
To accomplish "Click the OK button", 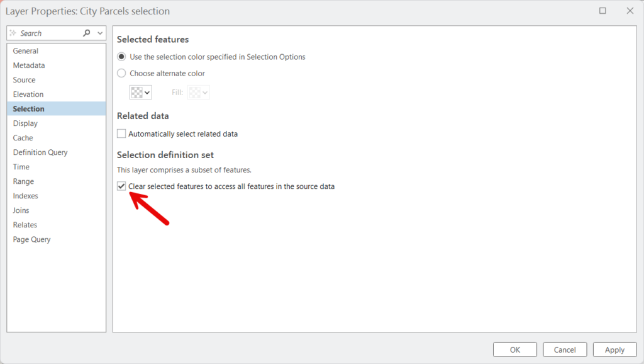I will pyautogui.click(x=515, y=350).
